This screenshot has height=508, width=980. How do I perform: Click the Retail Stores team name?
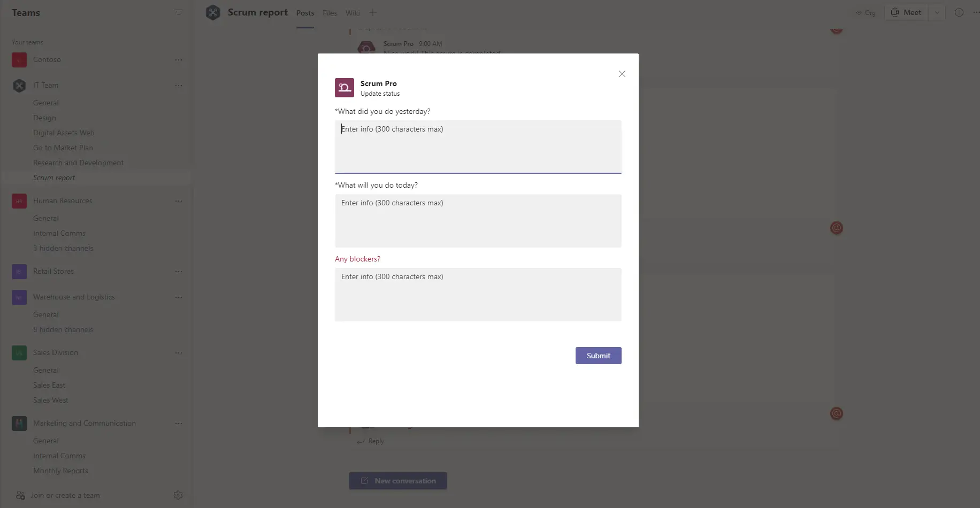tap(53, 271)
